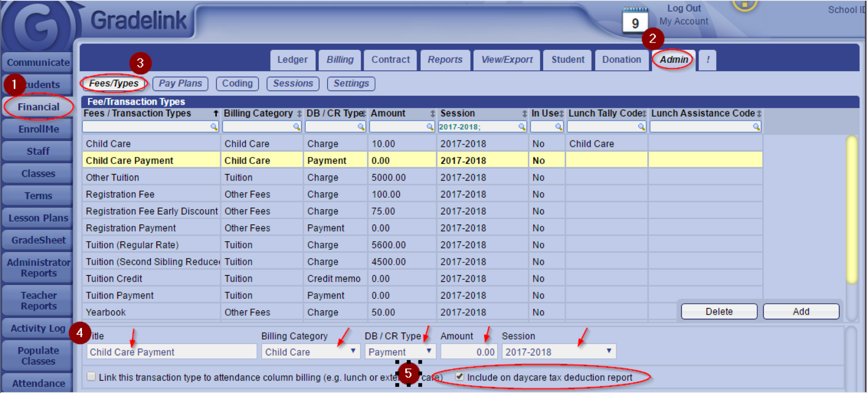The height and width of the screenshot is (393, 868).
Task: Open Financial in the left sidebar
Action: click(x=38, y=107)
